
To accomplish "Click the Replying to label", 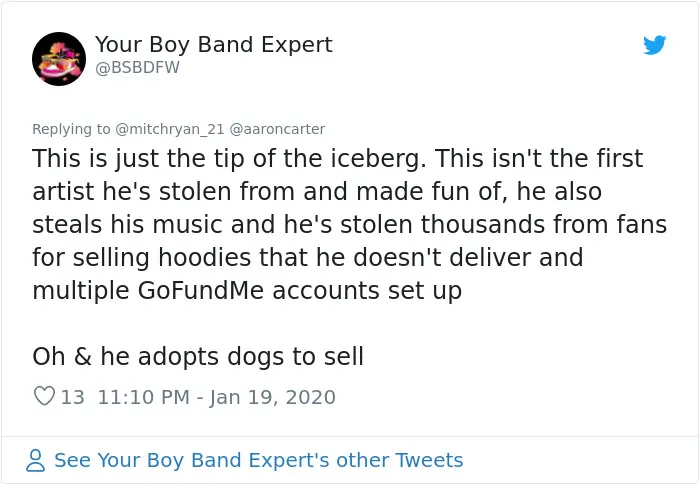I will (71, 129).
